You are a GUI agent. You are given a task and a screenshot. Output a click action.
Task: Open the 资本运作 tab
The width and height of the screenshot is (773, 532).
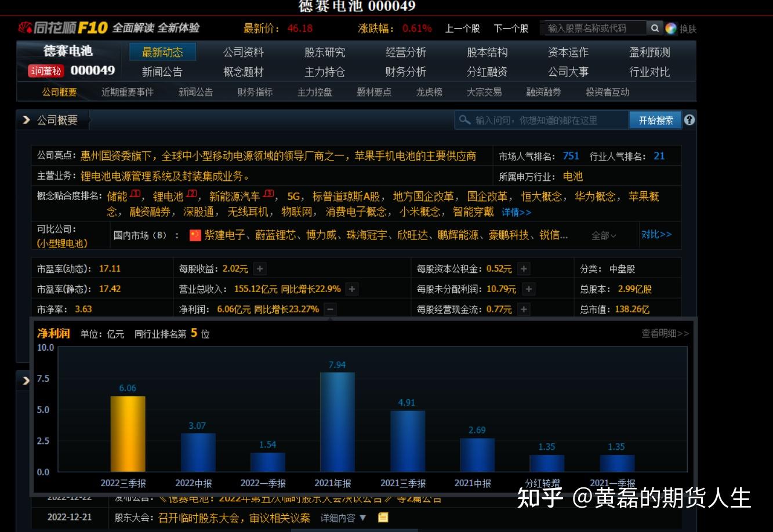click(x=568, y=52)
